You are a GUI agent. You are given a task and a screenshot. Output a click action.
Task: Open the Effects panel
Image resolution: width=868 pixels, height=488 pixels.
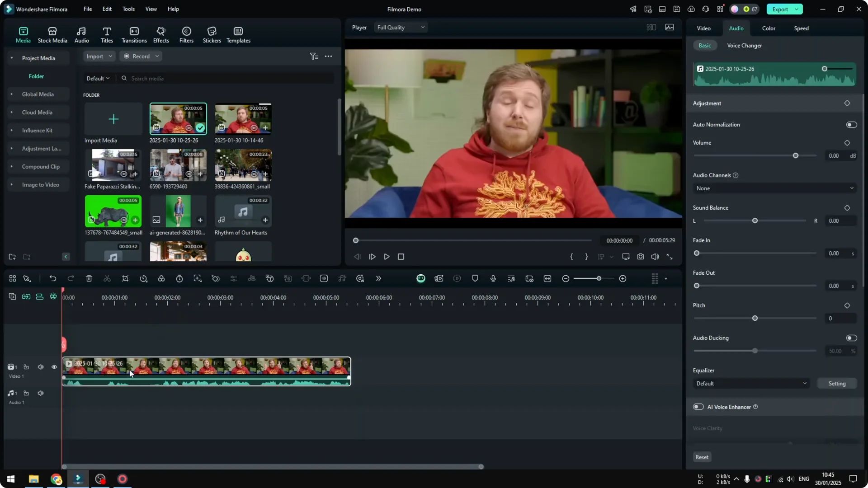coord(161,34)
